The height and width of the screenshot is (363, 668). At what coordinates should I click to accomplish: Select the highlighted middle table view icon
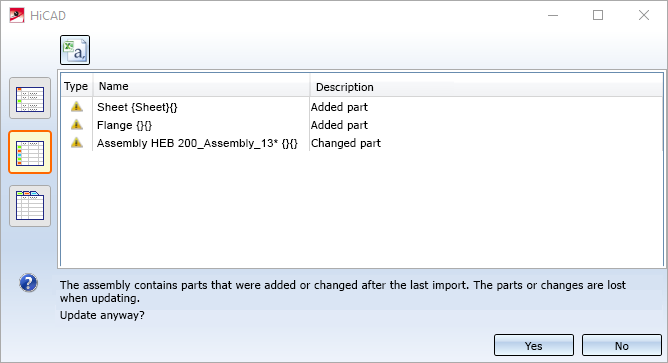pos(30,152)
